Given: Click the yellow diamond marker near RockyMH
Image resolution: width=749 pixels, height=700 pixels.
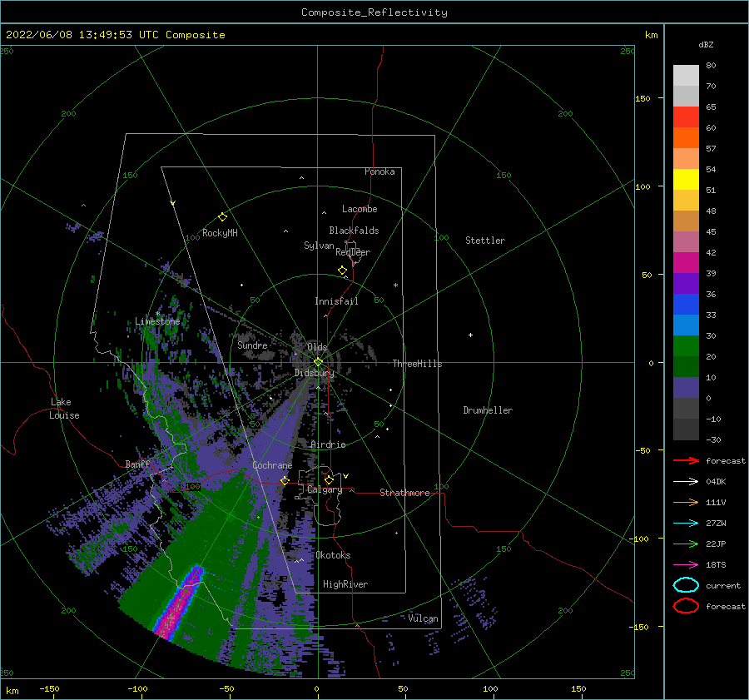Looking at the screenshot, I should click(222, 217).
